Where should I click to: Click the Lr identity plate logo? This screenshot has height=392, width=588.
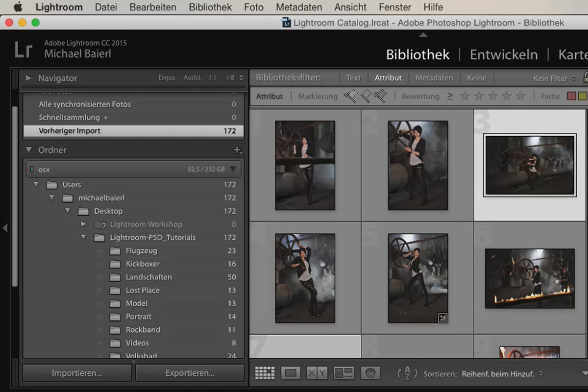click(24, 49)
